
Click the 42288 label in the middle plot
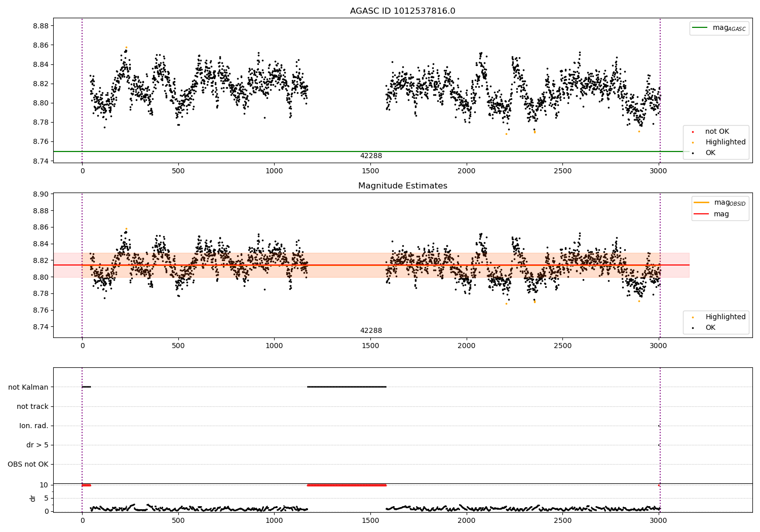(x=371, y=331)
